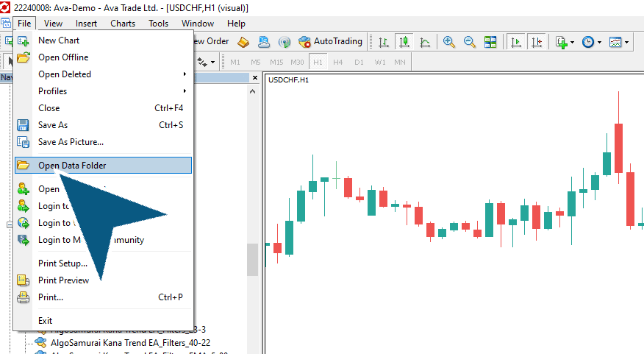This screenshot has height=354, width=644.
Task: Choose Print Setup... menu entry
Action: pos(103,263)
